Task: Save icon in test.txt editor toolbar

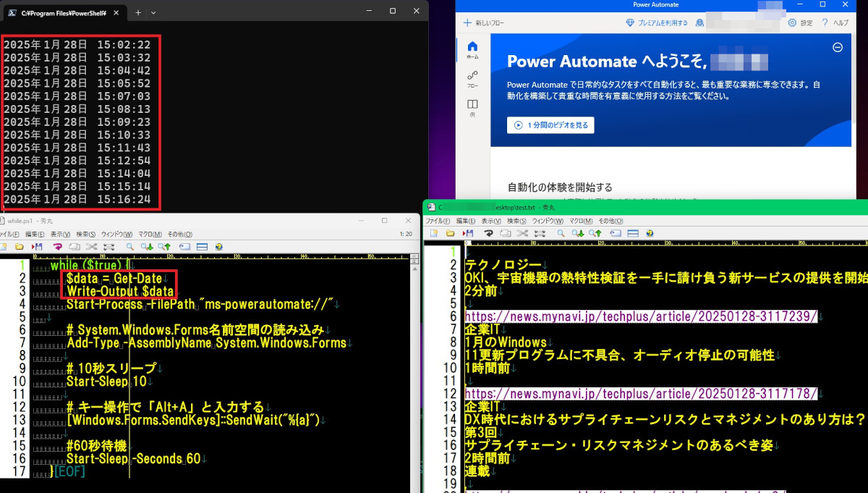Action: coord(467,233)
